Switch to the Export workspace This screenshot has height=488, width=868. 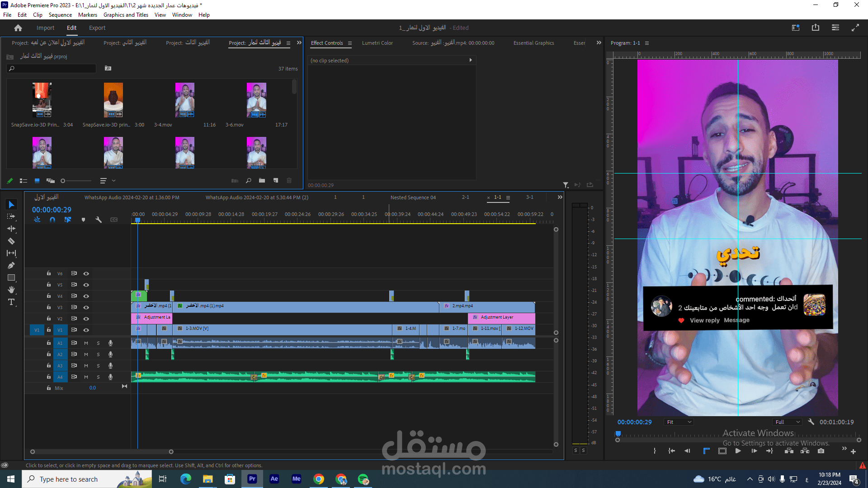pos(97,28)
